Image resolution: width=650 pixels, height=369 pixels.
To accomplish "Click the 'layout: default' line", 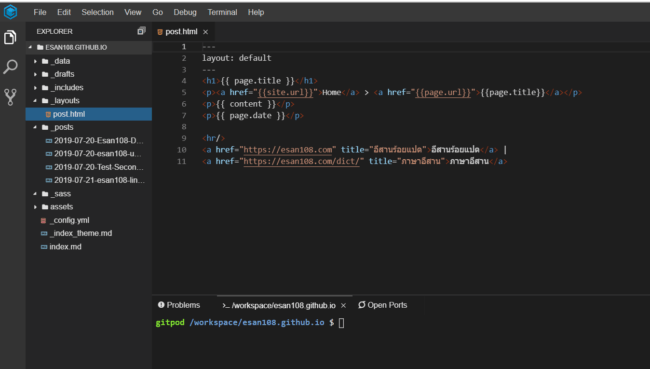I will [x=237, y=58].
